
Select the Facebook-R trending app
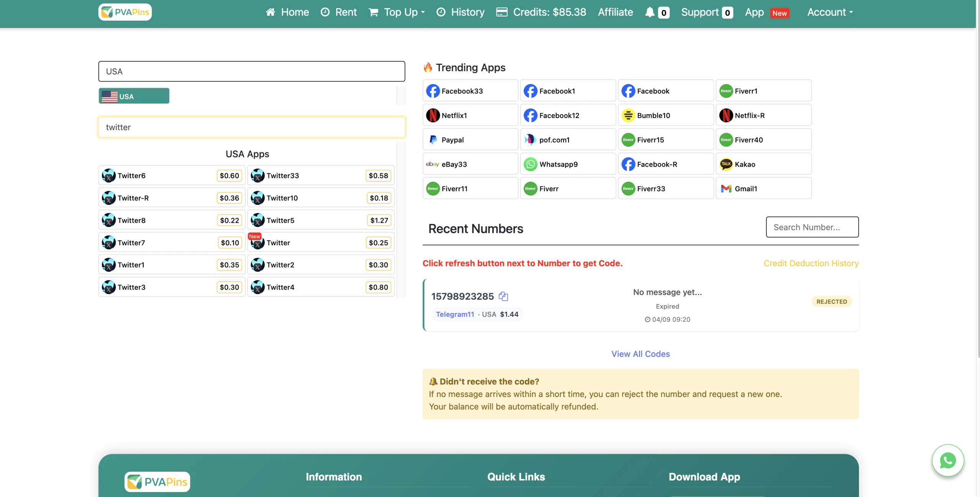pos(666,164)
